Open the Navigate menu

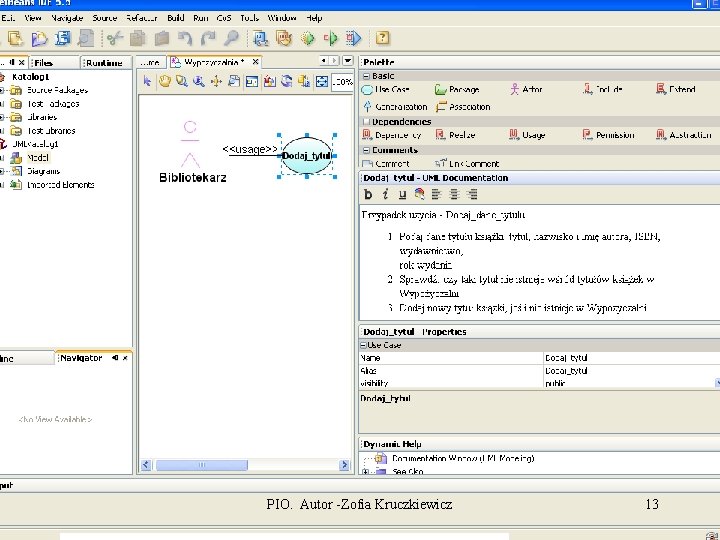click(x=67, y=18)
